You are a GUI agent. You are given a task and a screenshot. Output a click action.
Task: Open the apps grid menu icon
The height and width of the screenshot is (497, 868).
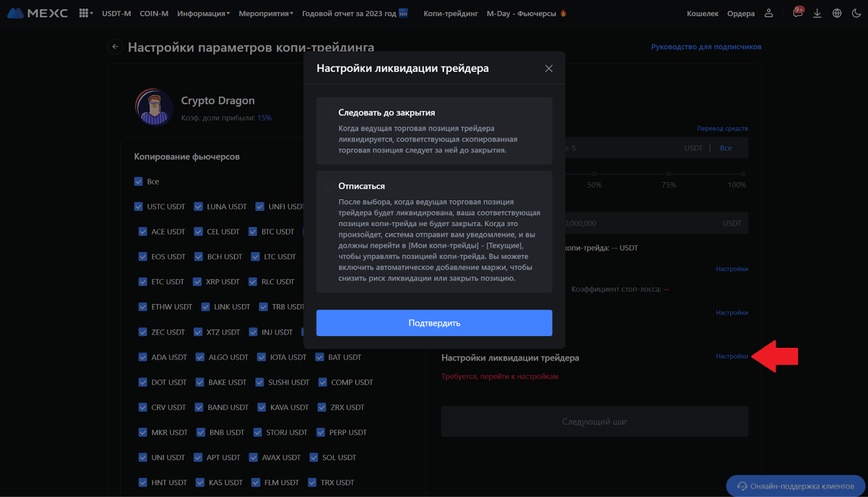84,13
